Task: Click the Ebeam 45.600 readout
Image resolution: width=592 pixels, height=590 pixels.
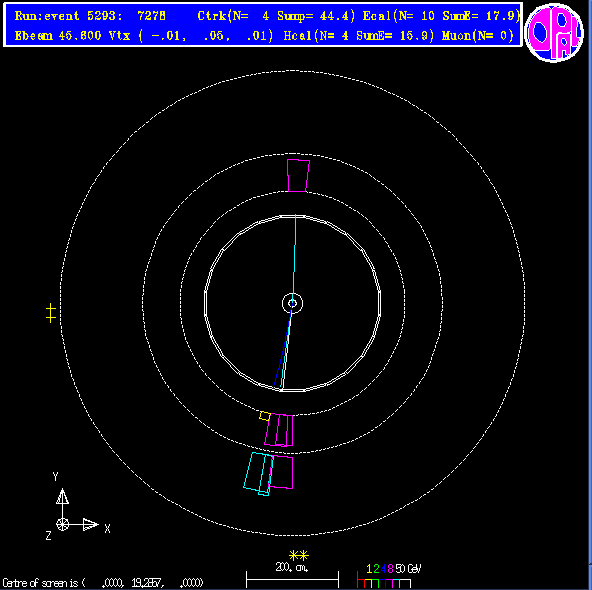Action: [x=58, y=36]
